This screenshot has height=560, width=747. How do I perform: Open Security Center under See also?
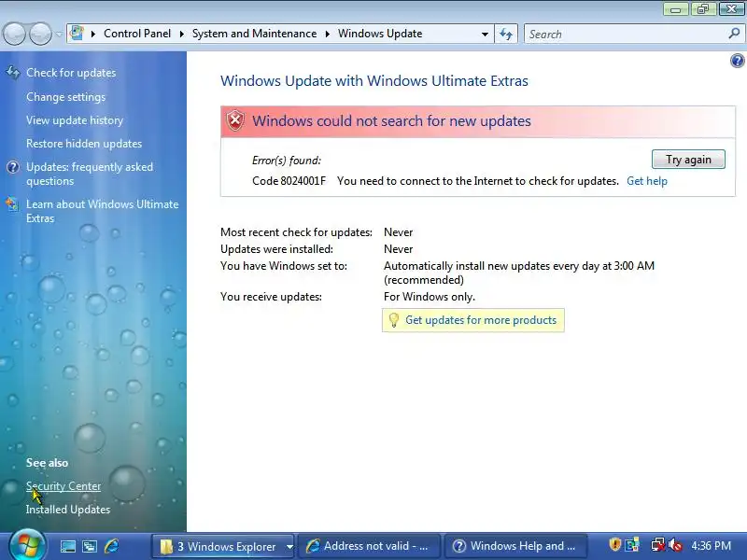coord(63,486)
